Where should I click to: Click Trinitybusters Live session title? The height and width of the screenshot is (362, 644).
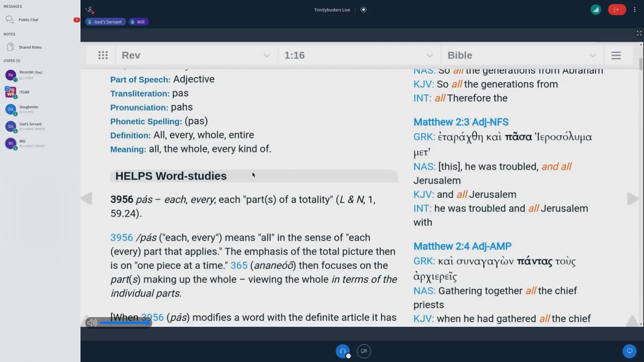pyautogui.click(x=332, y=10)
